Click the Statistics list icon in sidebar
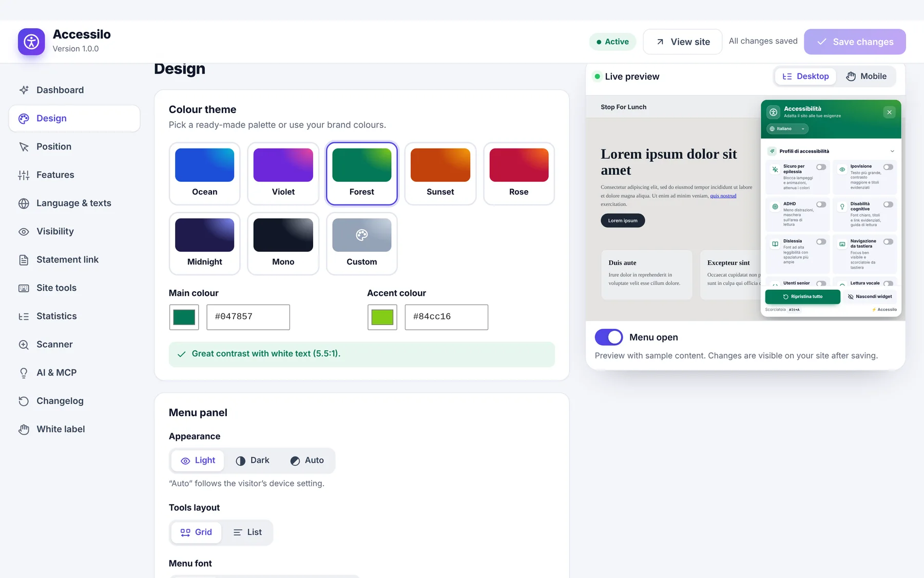Screen dimensions: 924x578 pos(24,316)
